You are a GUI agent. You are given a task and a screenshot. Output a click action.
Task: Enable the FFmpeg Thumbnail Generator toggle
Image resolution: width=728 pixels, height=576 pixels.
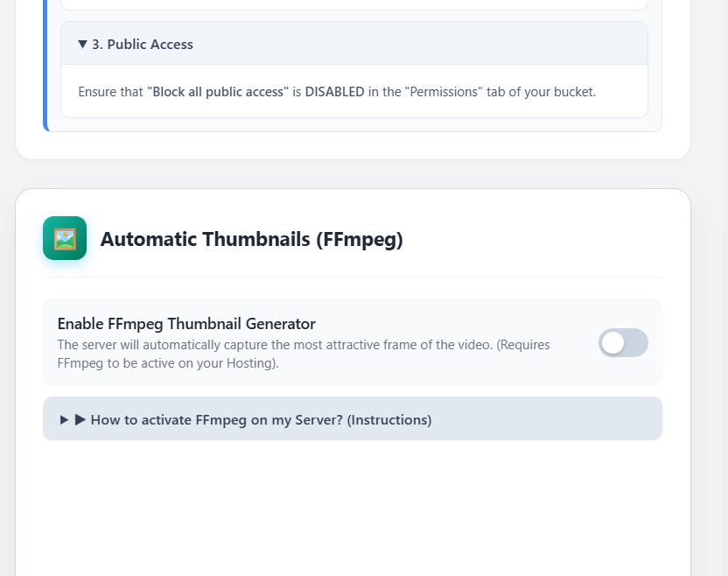pyautogui.click(x=623, y=343)
